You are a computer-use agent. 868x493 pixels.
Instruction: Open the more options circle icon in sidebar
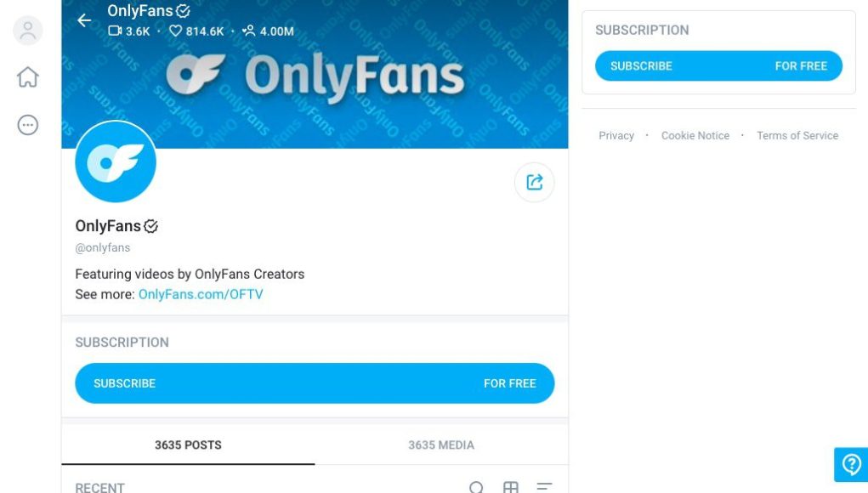[28, 125]
